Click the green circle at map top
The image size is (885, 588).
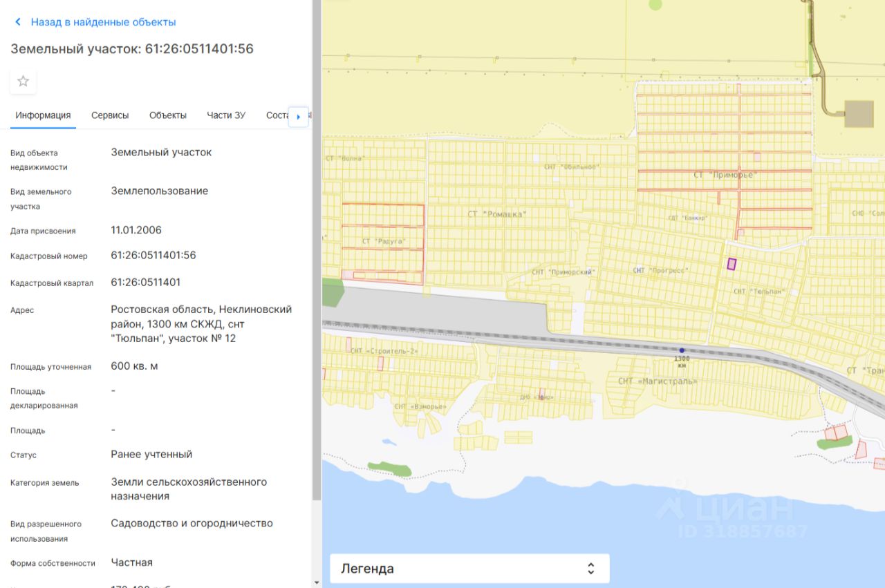coord(655,4)
